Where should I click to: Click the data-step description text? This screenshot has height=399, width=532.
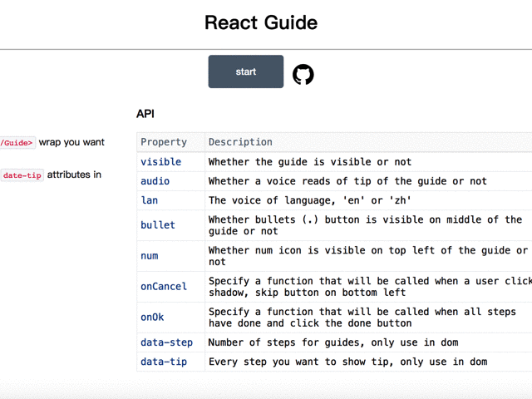332,342
